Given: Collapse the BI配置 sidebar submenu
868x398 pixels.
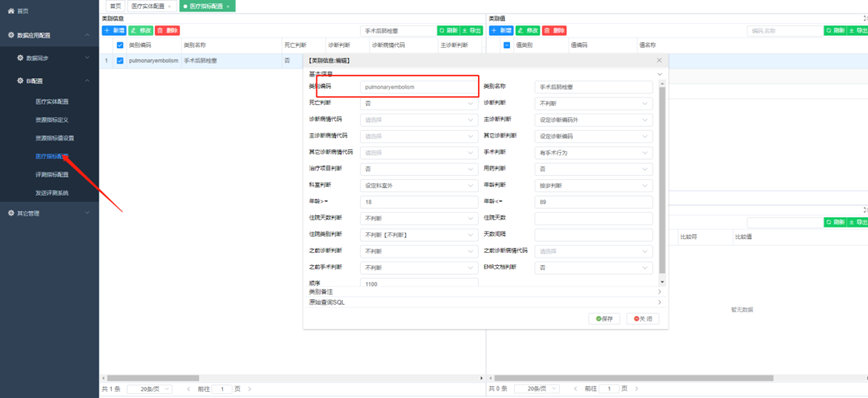Looking at the screenshot, I should [87, 81].
